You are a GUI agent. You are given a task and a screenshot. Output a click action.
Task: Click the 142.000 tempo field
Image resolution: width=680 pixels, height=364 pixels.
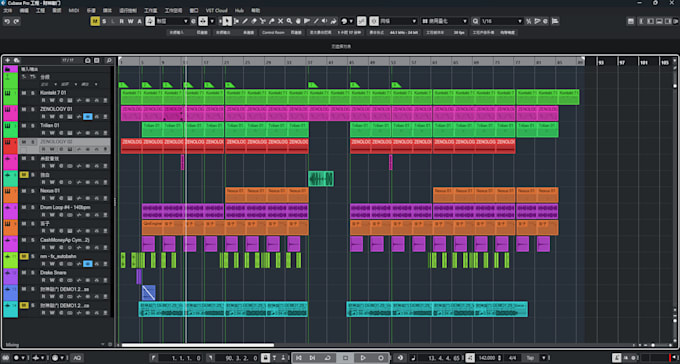(488, 358)
